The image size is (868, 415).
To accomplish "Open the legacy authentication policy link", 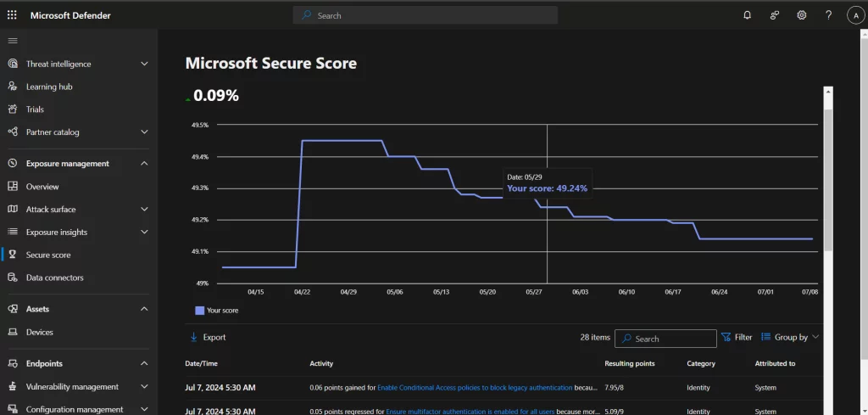I will [x=475, y=388].
